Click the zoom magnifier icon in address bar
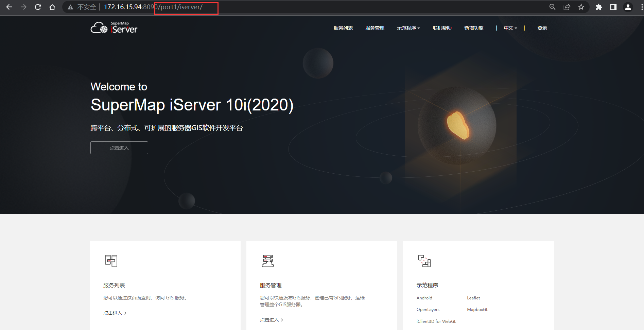644x330 pixels. coord(553,7)
